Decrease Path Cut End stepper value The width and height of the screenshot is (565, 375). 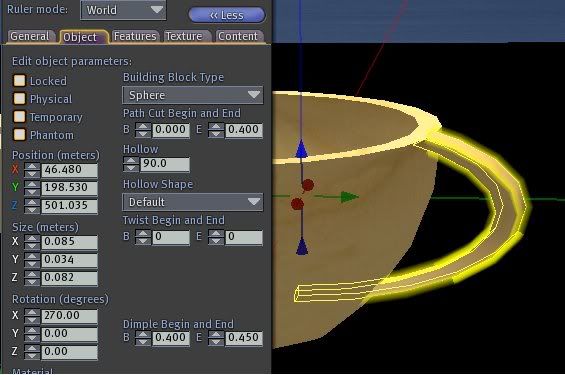[x=216, y=134]
